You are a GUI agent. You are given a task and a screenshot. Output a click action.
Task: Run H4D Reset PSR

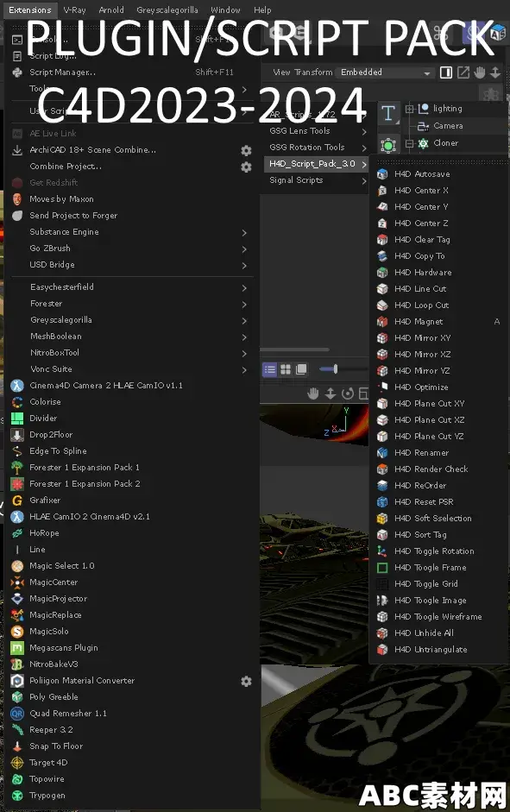pos(424,502)
